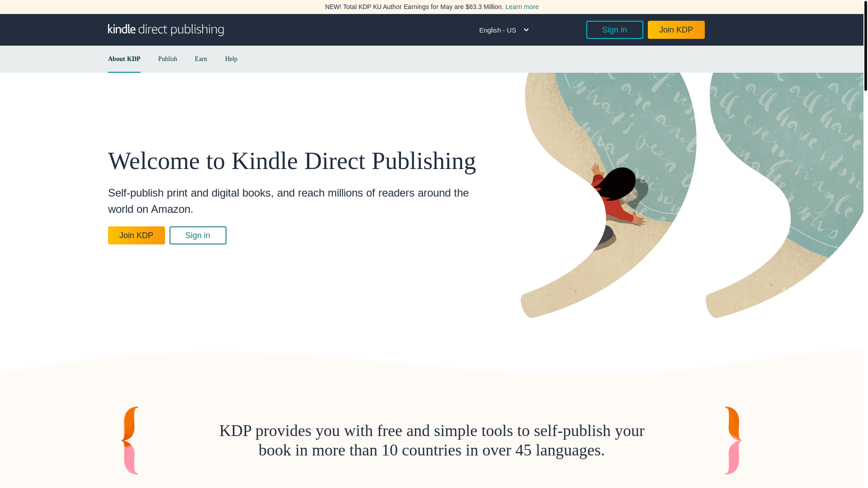This screenshot has height=488, width=868.
Task: Click the 'Self-publish print and digital books' paragraph
Action: tap(288, 201)
